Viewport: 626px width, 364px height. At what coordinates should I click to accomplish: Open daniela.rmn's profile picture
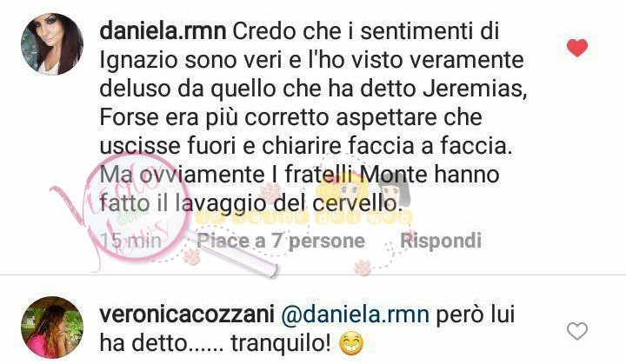point(52,44)
